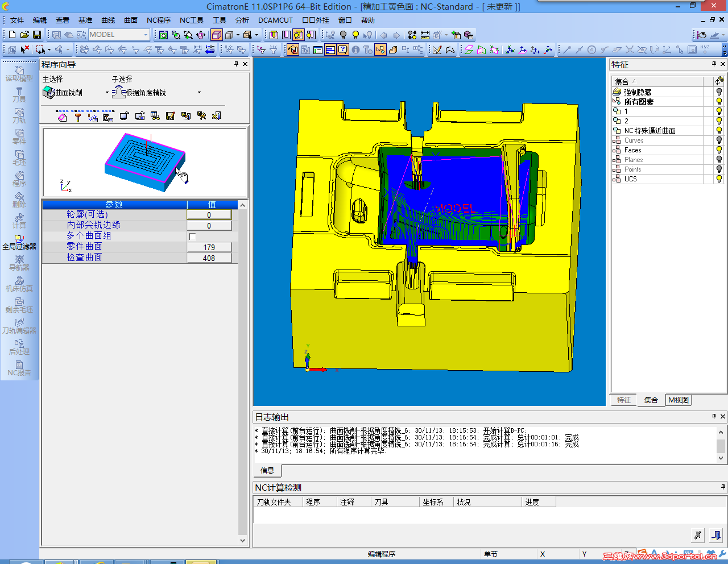728x564 pixels.
Task: Click the New file icon
Action: tap(12, 35)
